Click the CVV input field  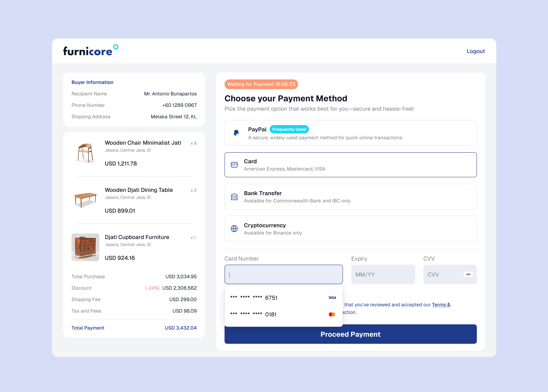(450, 274)
